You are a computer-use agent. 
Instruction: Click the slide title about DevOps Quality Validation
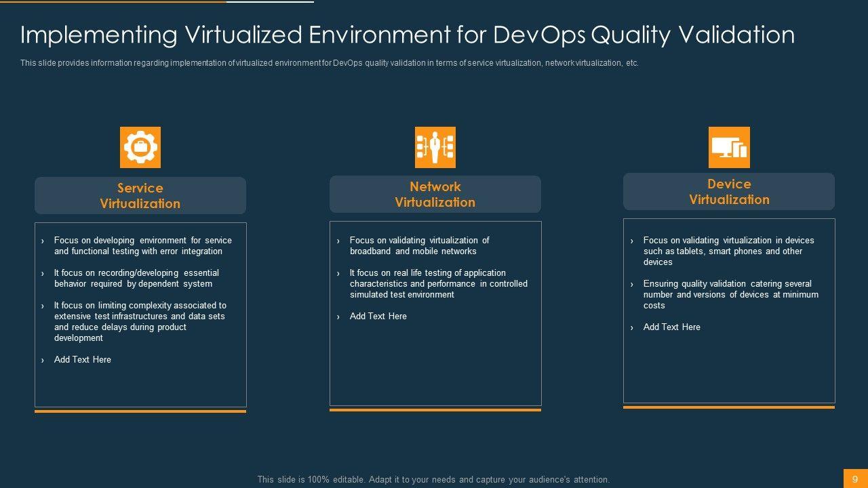tap(407, 35)
